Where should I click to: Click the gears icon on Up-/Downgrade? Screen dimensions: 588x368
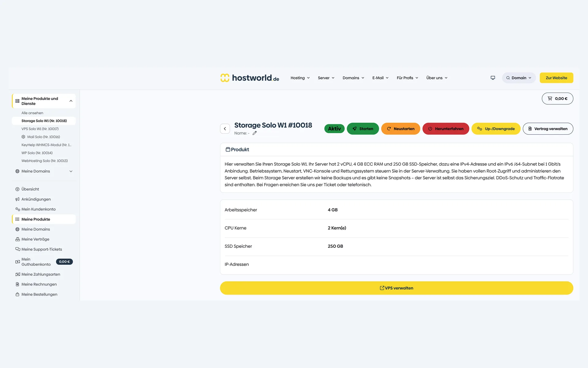tap(480, 129)
